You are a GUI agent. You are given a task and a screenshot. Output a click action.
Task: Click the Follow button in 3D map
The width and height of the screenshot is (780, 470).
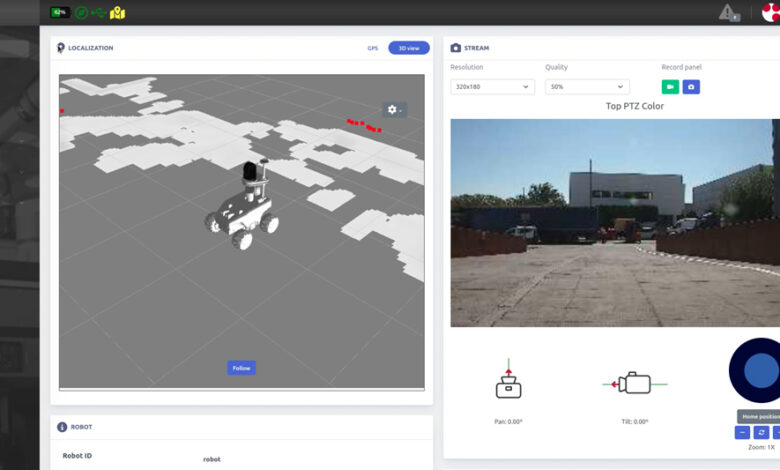(241, 368)
